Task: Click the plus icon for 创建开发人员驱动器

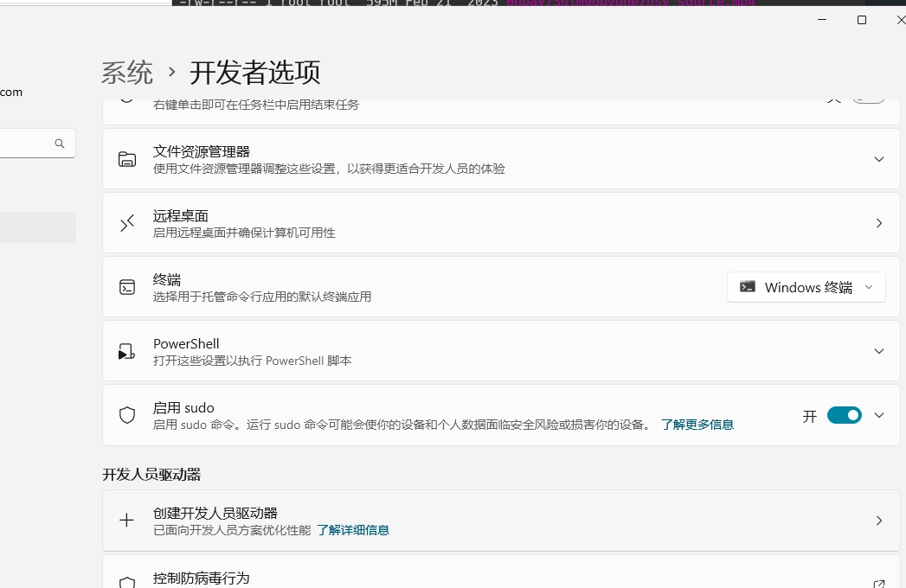Action: pos(126,521)
